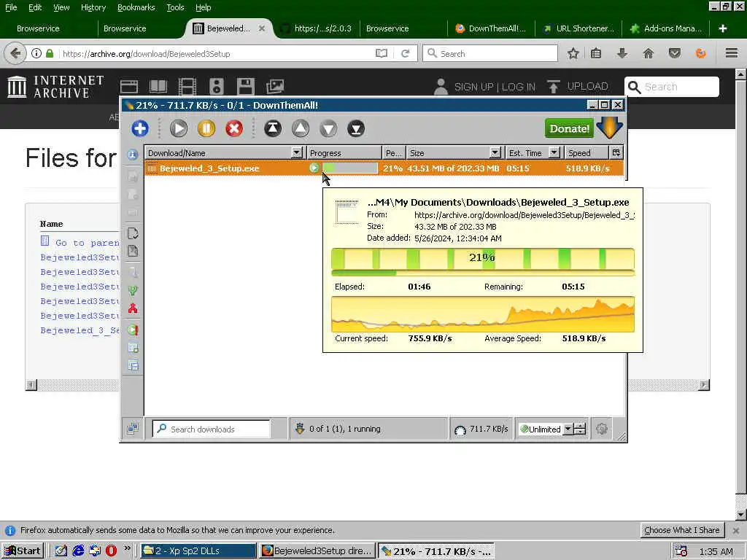Click the sidebar green play with red mark icon
Screen dimensions: 747x560
point(133,330)
